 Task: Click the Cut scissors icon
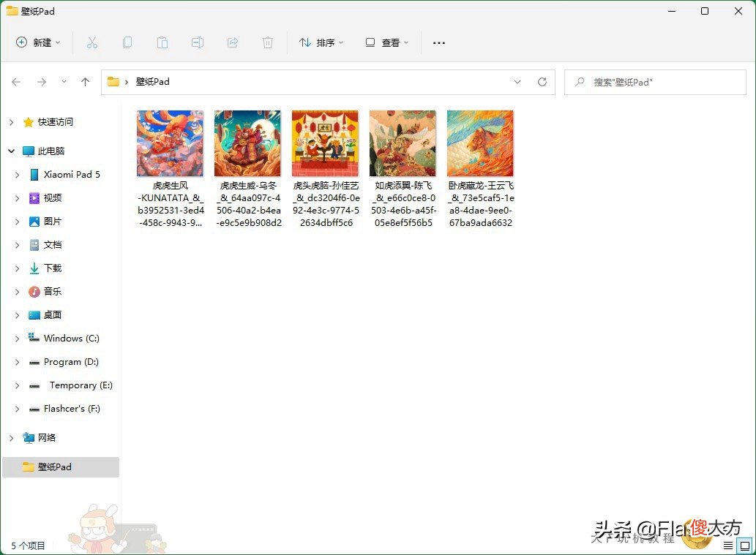tap(92, 43)
